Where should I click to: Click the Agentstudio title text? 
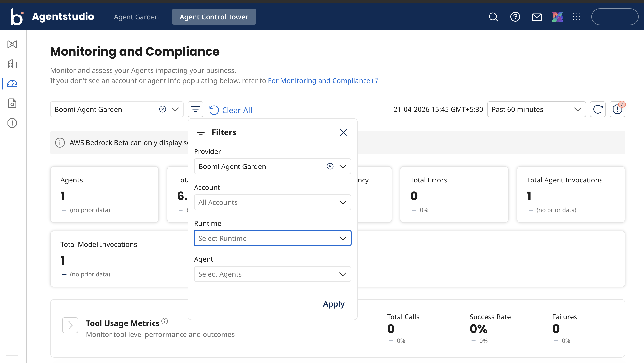(x=63, y=17)
